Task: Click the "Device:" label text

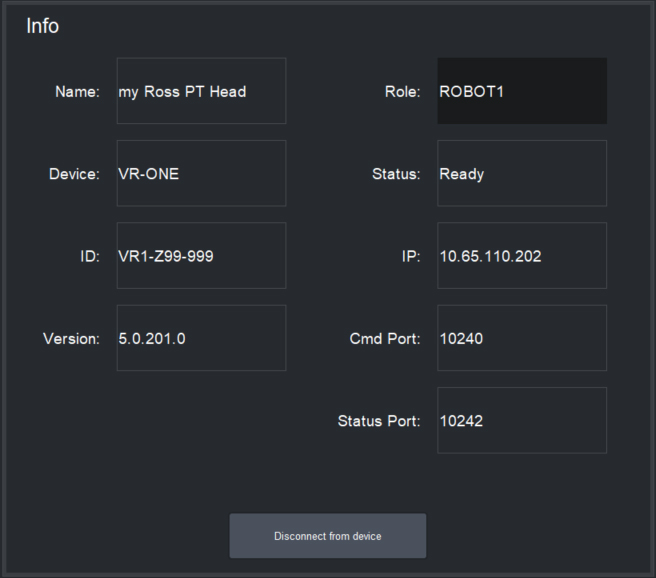Action: (74, 174)
